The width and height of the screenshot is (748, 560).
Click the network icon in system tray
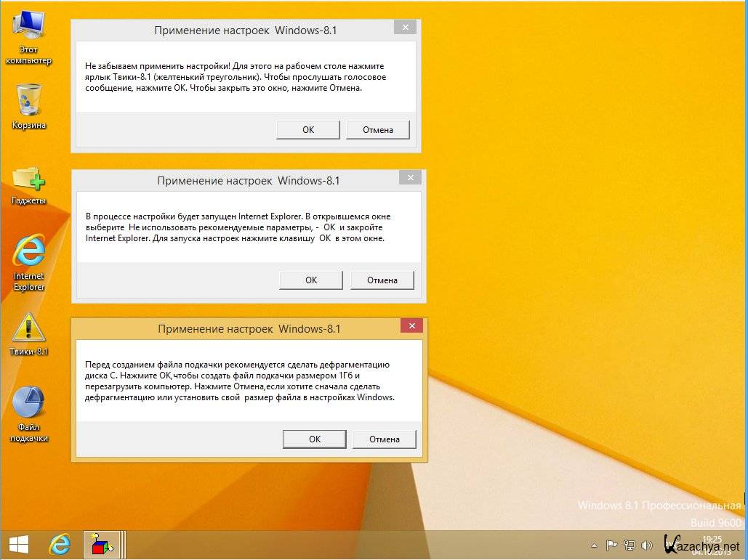tap(628, 544)
